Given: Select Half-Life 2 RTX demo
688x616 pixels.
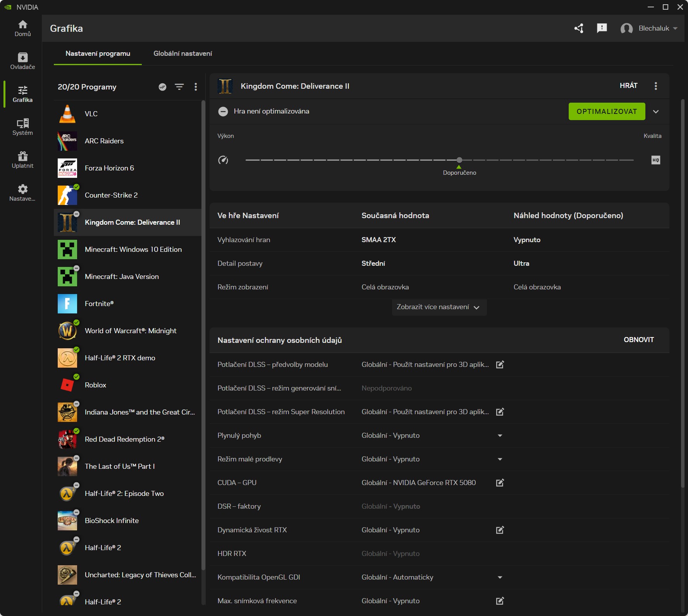Looking at the screenshot, I should click(x=127, y=358).
